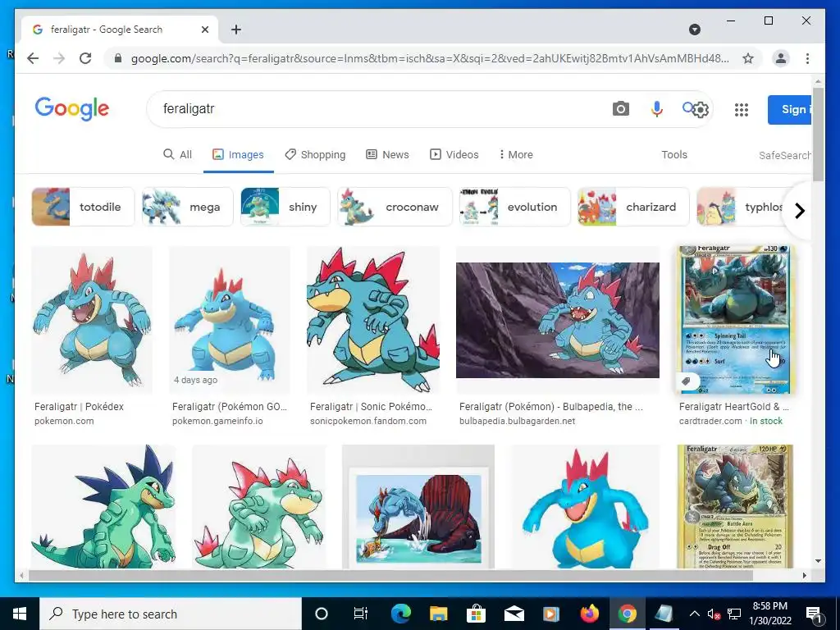Open the Chrome profile avatar
840x630 pixels.
[x=781, y=58]
